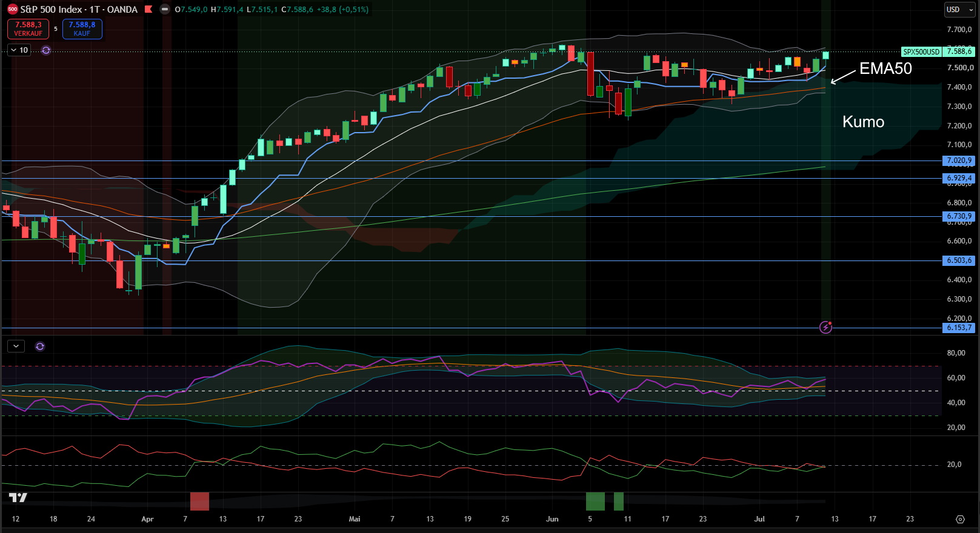Open the purple lightning event icon
The image size is (980, 533).
pyautogui.click(x=825, y=327)
